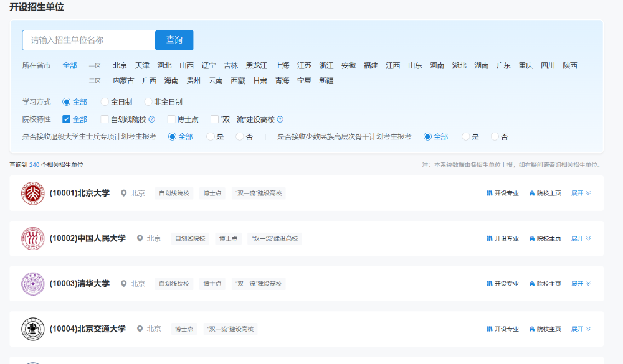Expand the 中国人民大学 entry with 展开
Viewport: 623px width, 364px height.
point(581,238)
